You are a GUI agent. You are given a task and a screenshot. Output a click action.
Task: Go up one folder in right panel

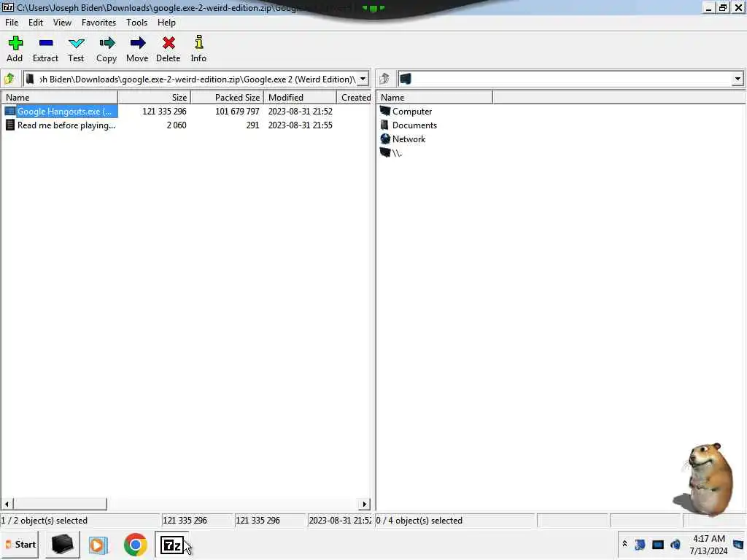point(384,79)
